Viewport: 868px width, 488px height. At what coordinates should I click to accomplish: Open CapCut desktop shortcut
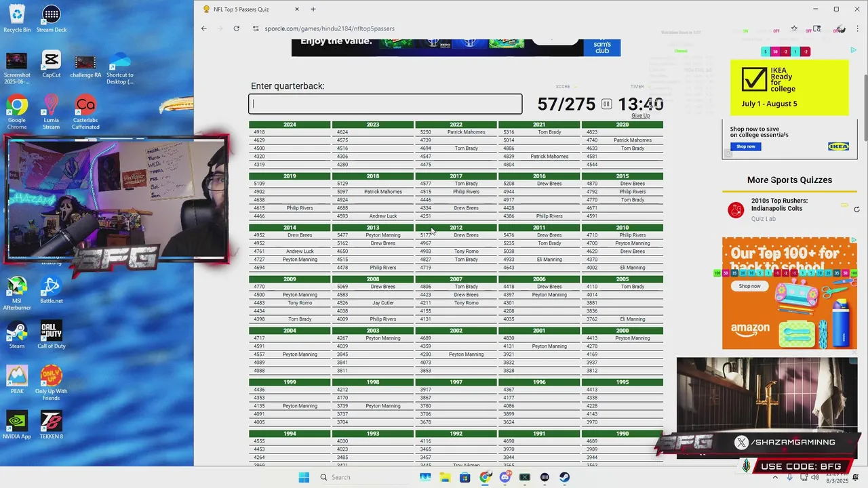[52, 64]
